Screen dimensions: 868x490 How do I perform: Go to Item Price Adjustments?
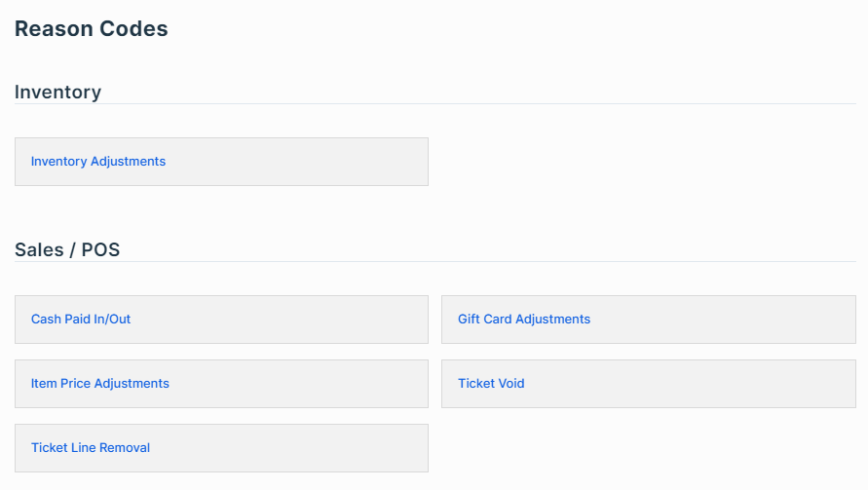[x=99, y=383]
